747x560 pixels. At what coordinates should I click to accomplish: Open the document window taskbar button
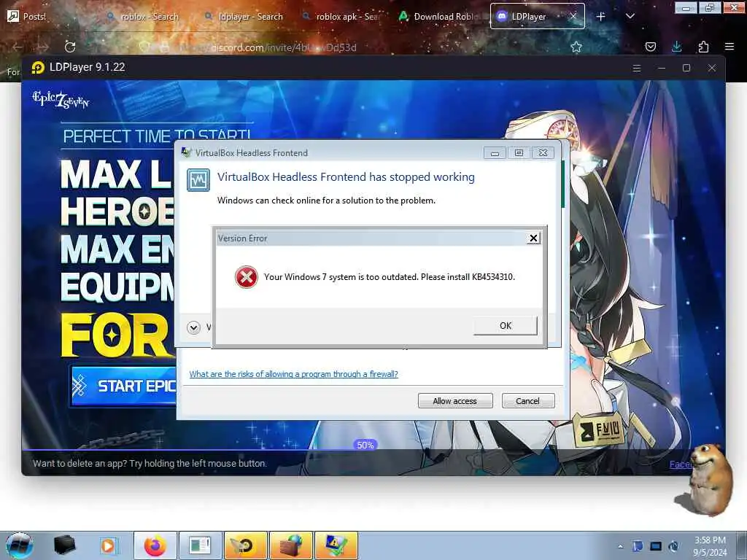point(200,545)
